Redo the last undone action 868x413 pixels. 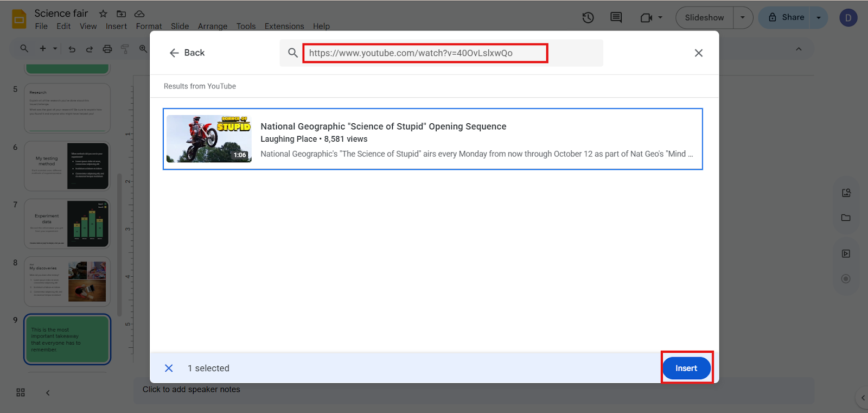point(90,49)
